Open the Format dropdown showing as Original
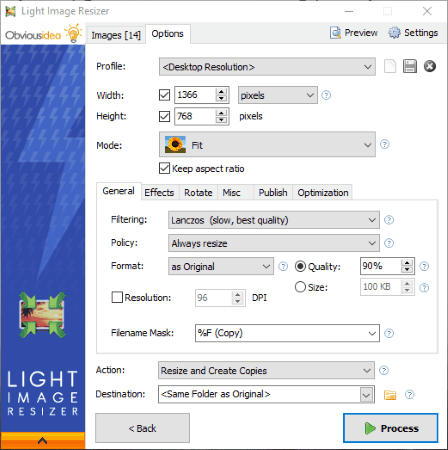The image size is (448, 450). click(x=221, y=266)
